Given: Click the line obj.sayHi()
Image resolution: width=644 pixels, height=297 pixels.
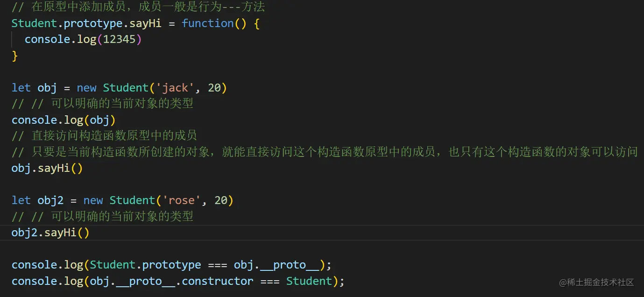Looking at the screenshot, I should click(x=47, y=168).
